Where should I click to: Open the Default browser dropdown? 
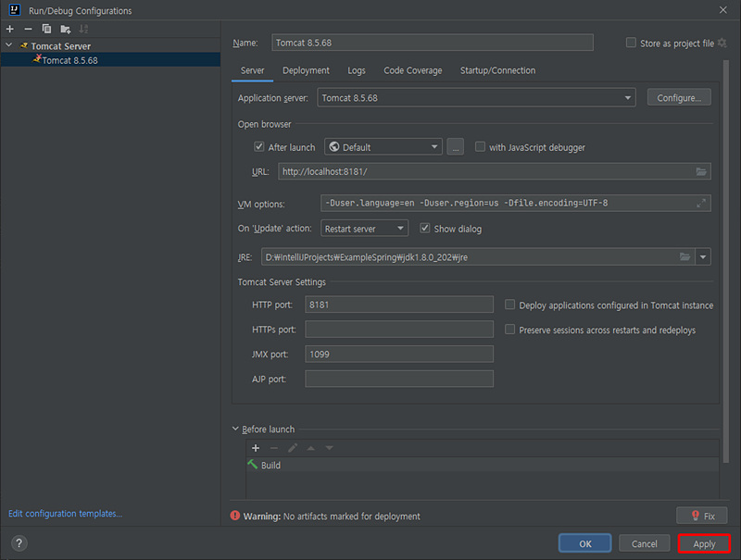[383, 147]
